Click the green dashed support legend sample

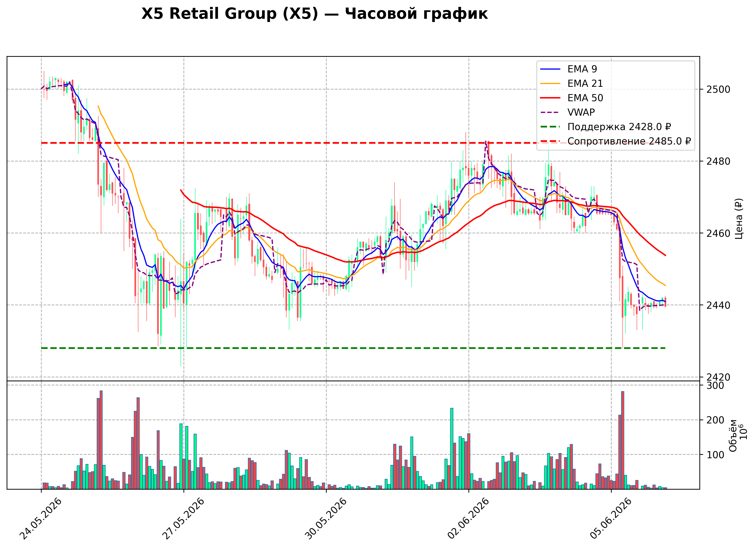click(x=550, y=127)
